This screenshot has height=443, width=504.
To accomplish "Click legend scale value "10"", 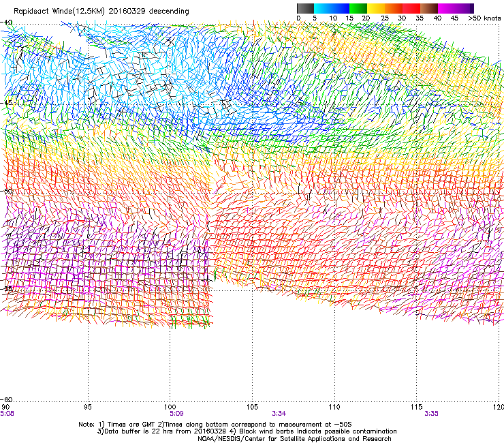I will (x=333, y=18).
